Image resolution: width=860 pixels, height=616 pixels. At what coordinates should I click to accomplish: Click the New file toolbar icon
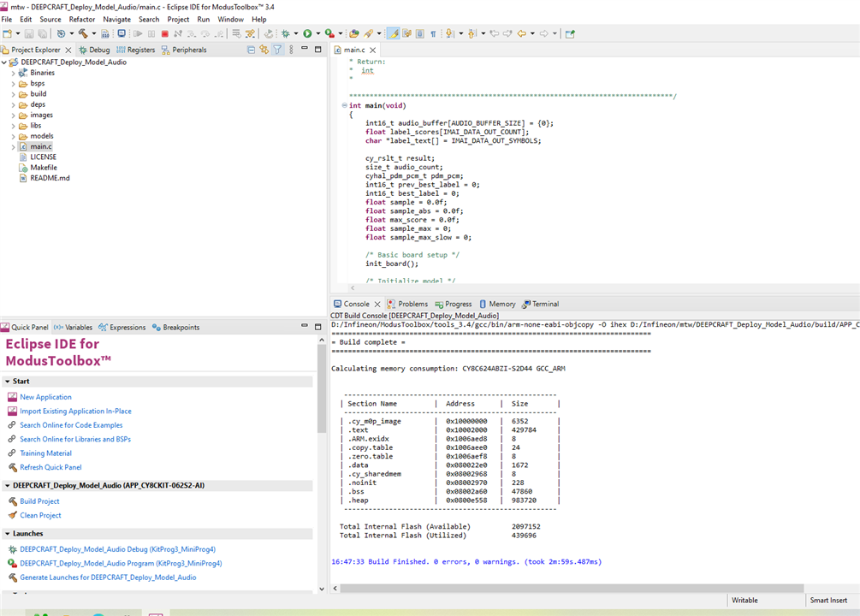pyautogui.click(x=8, y=33)
